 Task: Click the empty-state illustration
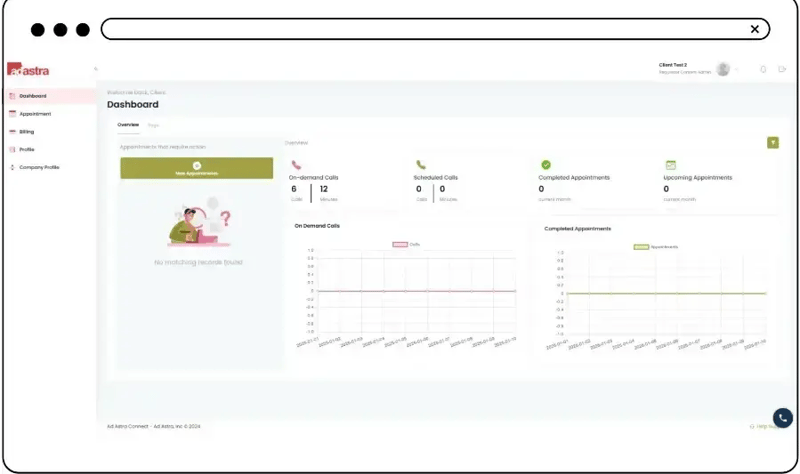click(199, 221)
